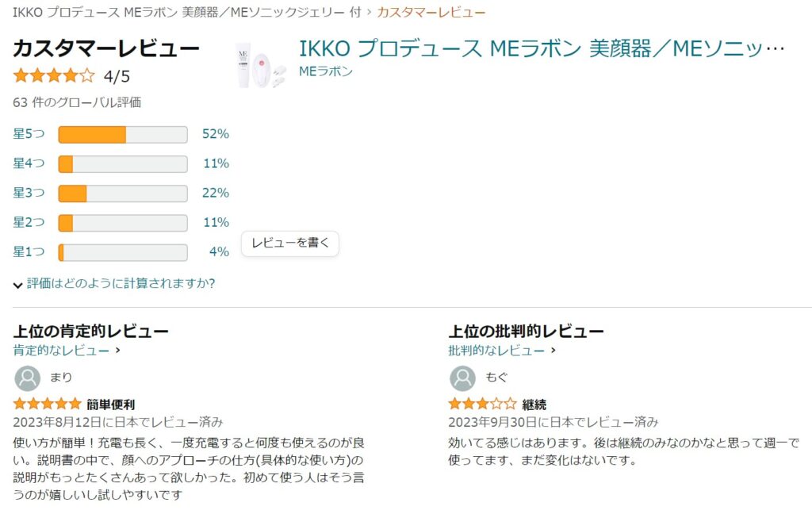The width and height of the screenshot is (812, 510).
Task: Click the 4% percentage for 星1つ
Action: coord(219,252)
